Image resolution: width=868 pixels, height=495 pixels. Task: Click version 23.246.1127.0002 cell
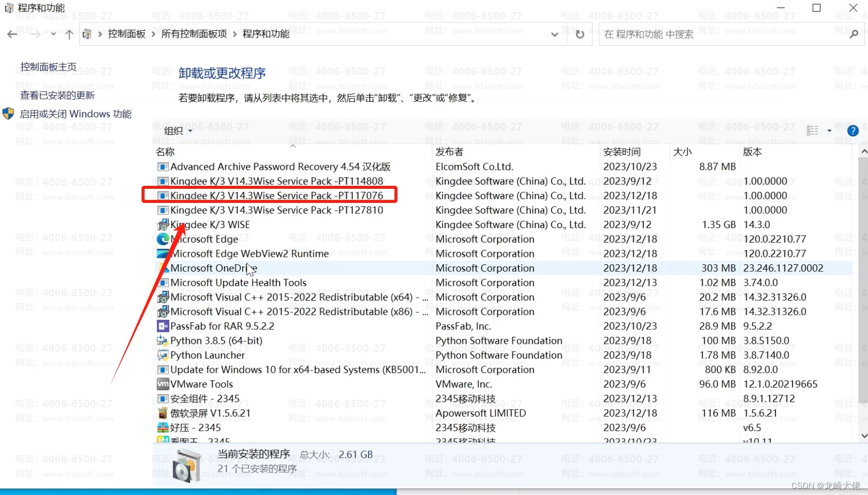coord(783,268)
